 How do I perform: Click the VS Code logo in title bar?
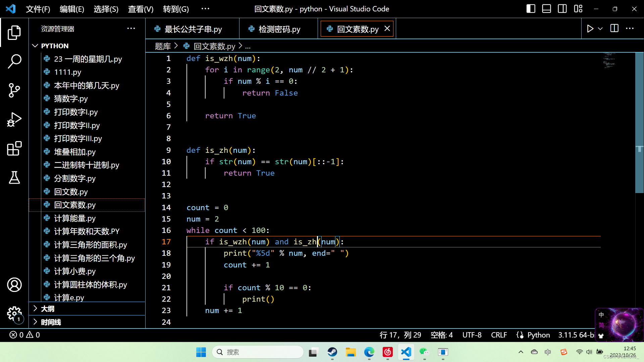click(11, 9)
